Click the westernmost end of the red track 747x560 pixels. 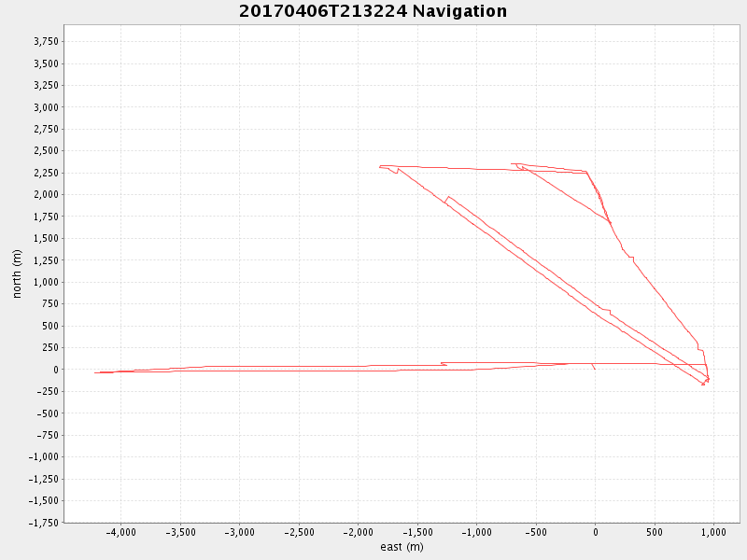95,372
